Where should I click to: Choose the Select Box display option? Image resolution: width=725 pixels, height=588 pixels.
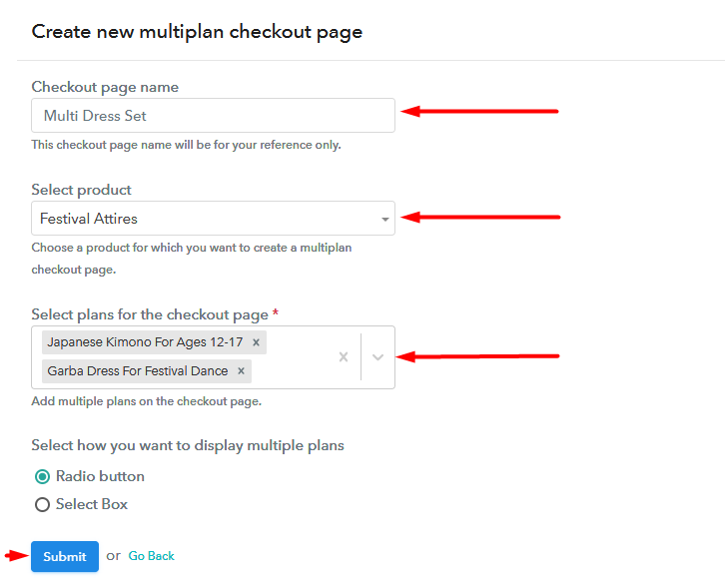pyautogui.click(x=42, y=504)
